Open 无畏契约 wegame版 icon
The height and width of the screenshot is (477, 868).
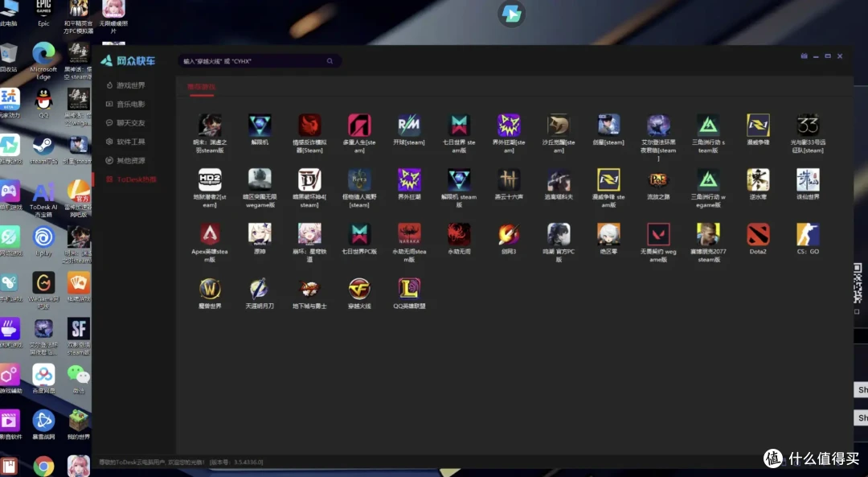pos(658,234)
